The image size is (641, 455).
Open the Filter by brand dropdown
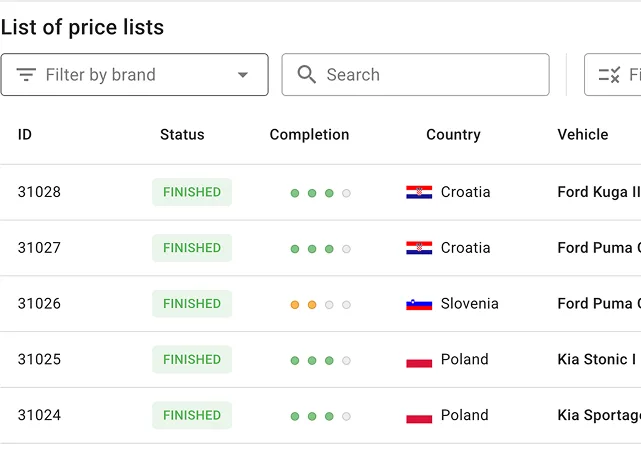(134, 75)
